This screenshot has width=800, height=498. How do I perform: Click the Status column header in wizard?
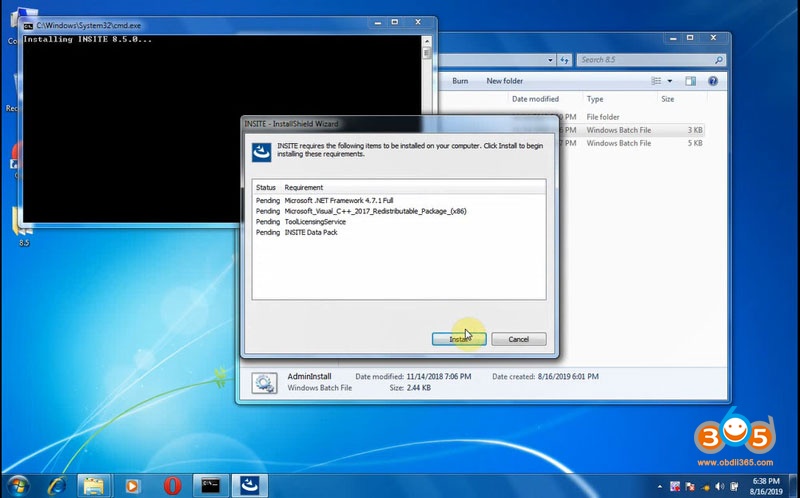(x=266, y=187)
